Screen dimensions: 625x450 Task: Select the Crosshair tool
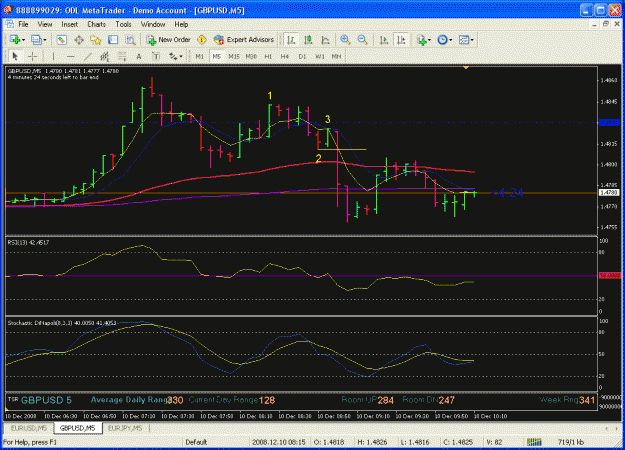click(33, 57)
